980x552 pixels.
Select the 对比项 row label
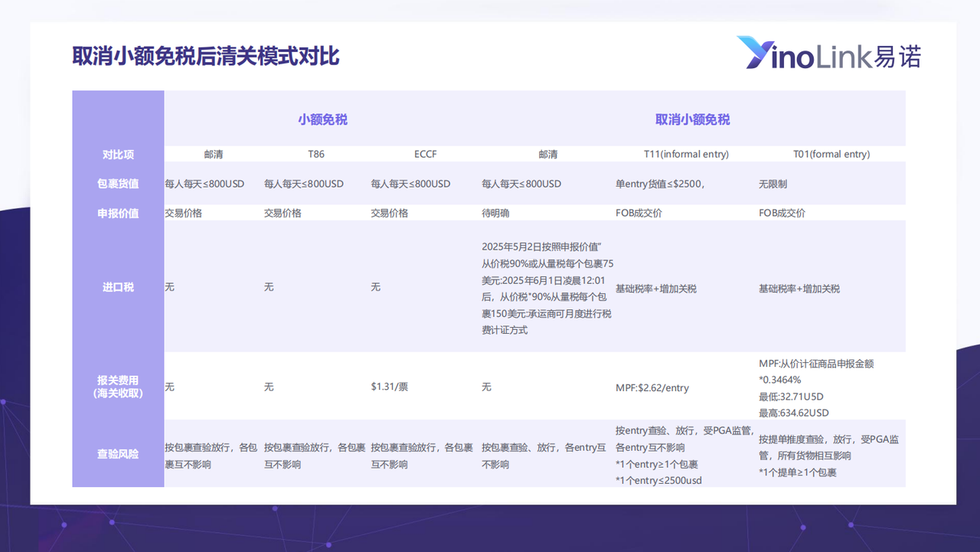point(118,154)
